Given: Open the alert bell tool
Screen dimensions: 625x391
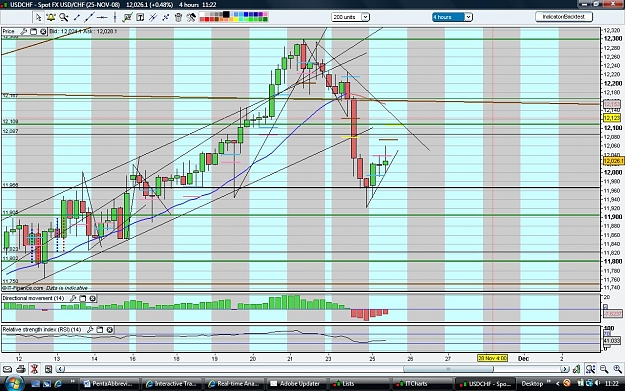Looking at the screenshot, I should point(51,17).
